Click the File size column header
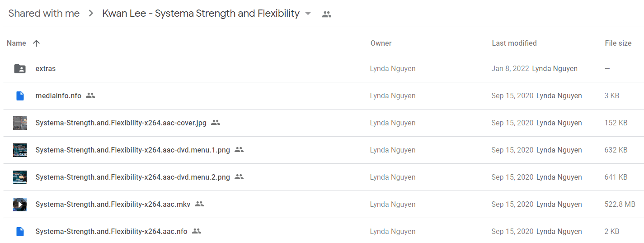The image size is (644, 243). click(x=618, y=43)
